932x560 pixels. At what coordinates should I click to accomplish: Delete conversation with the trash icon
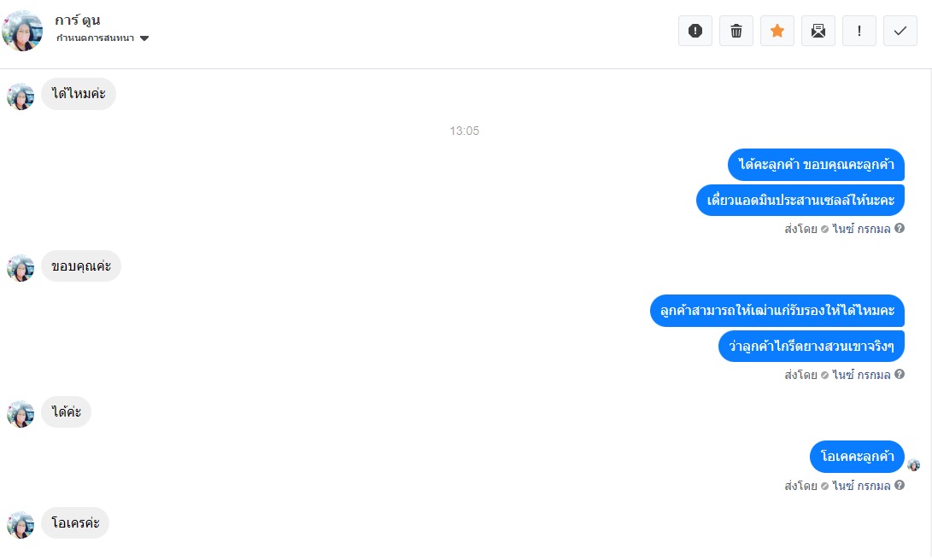pyautogui.click(x=736, y=31)
